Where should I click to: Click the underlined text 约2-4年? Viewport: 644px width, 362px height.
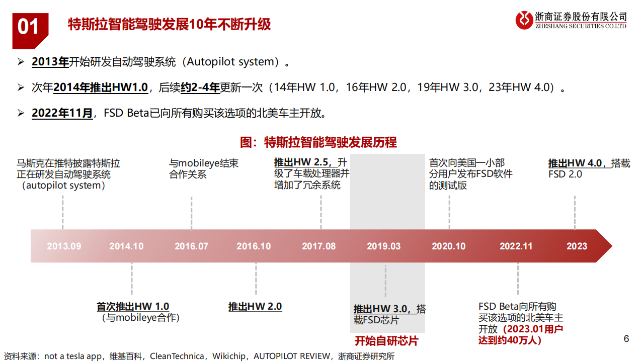[200, 87]
